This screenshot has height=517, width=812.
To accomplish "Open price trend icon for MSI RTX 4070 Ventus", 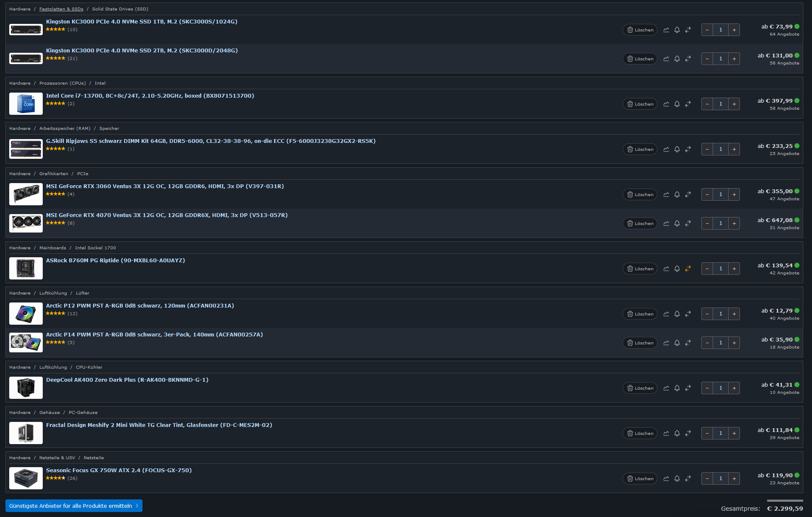I will point(666,223).
